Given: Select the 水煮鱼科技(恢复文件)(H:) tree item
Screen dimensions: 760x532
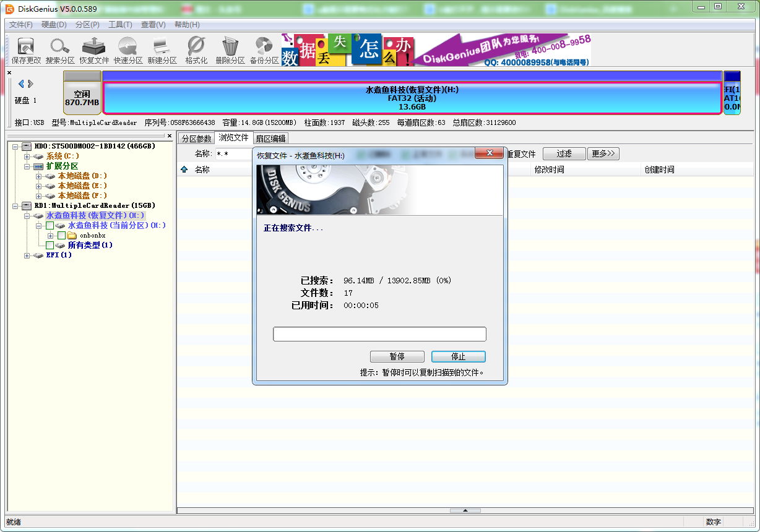Looking at the screenshot, I should coord(95,215).
